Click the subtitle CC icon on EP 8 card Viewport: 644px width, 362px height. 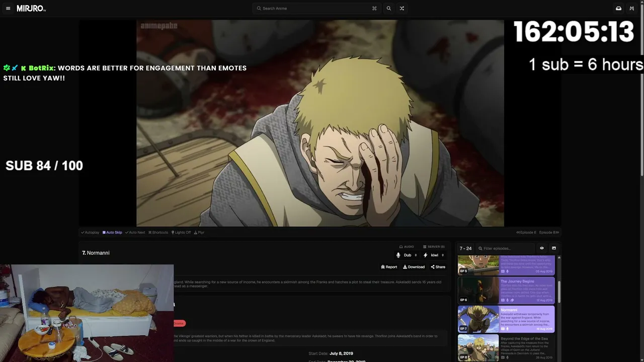click(503, 357)
